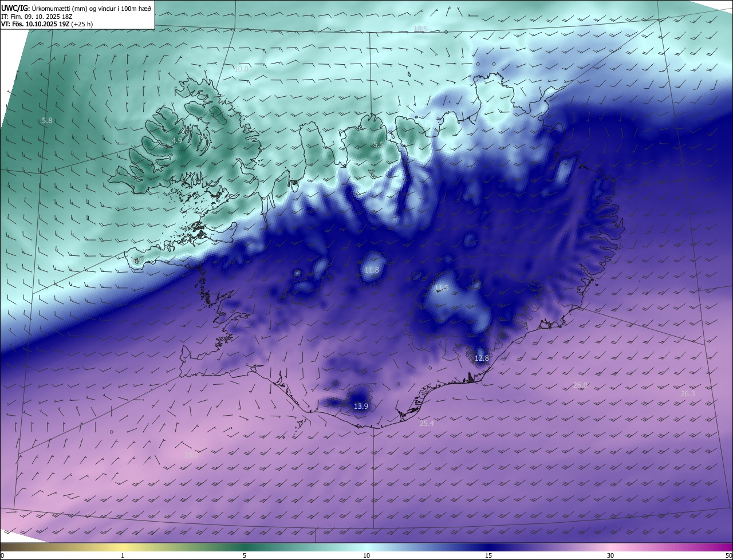Click the 28.0 value southwest of Iceland
Image resolution: width=733 pixels, height=560 pixels.
pyautogui.click(x=191, y=455)
